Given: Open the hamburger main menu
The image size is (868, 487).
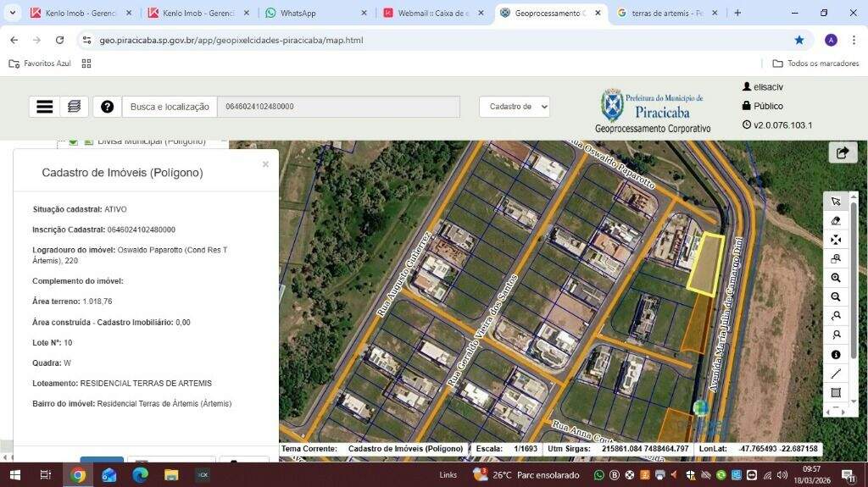Looking at the screenshot, I should coord(44,107).
